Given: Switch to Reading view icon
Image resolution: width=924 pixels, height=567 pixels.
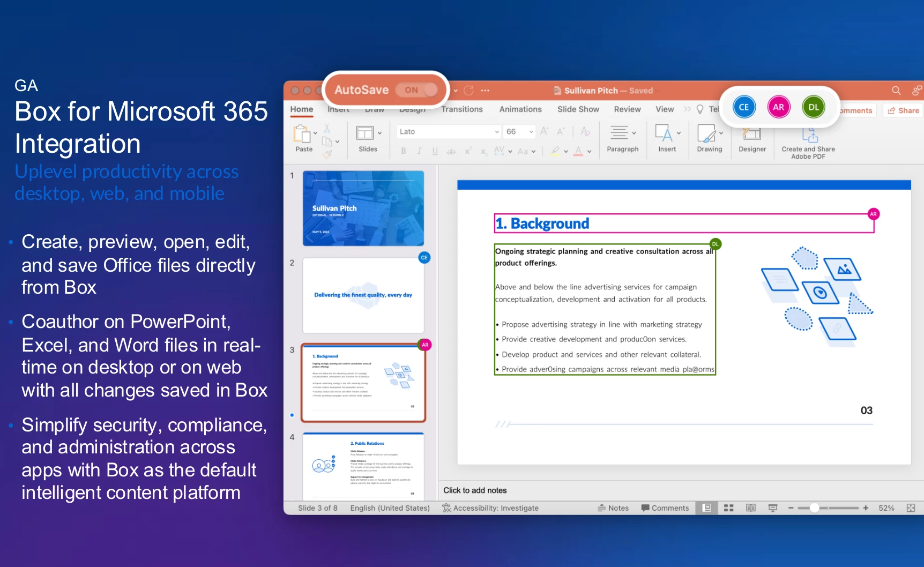Looking at the screenshot, I should [751, 508].
